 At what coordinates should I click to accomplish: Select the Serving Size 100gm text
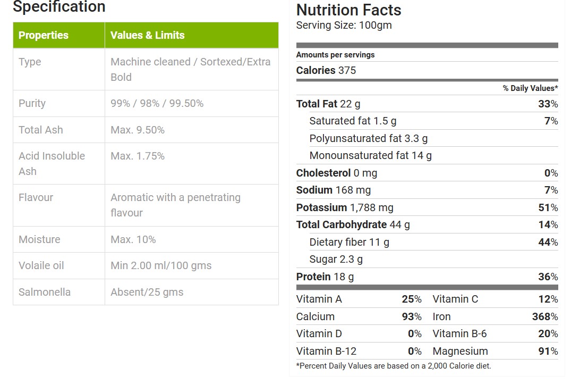pyautogui.click(x=344, y=26)
